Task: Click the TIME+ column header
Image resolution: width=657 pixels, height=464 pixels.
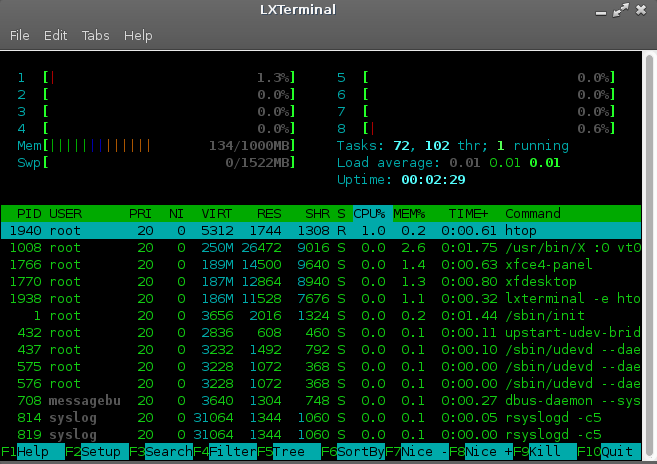Action: [468, 214]
